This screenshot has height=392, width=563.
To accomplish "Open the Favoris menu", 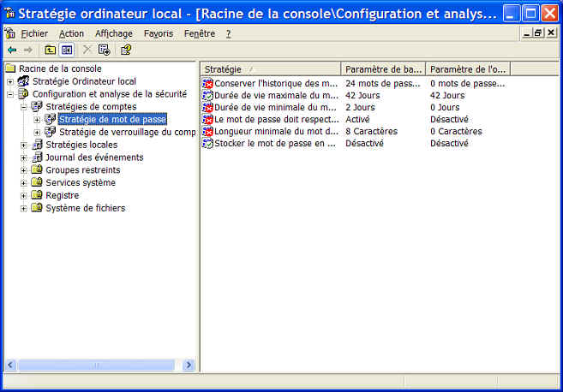I will pos(159,33).
